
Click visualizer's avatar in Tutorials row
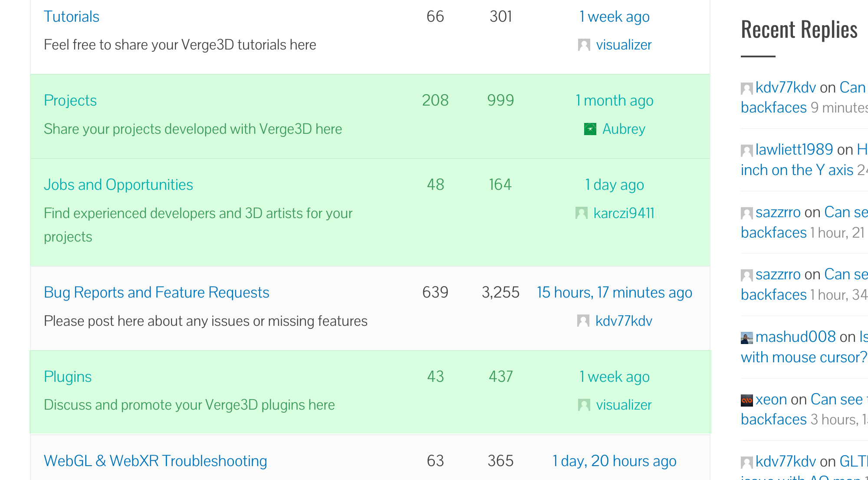tap(584, 45)
